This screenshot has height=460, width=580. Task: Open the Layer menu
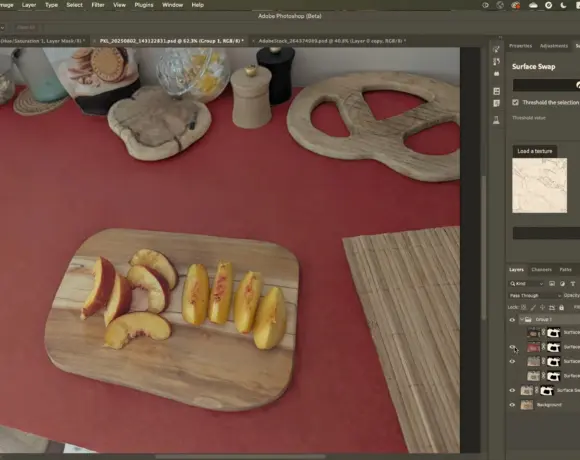29,5
